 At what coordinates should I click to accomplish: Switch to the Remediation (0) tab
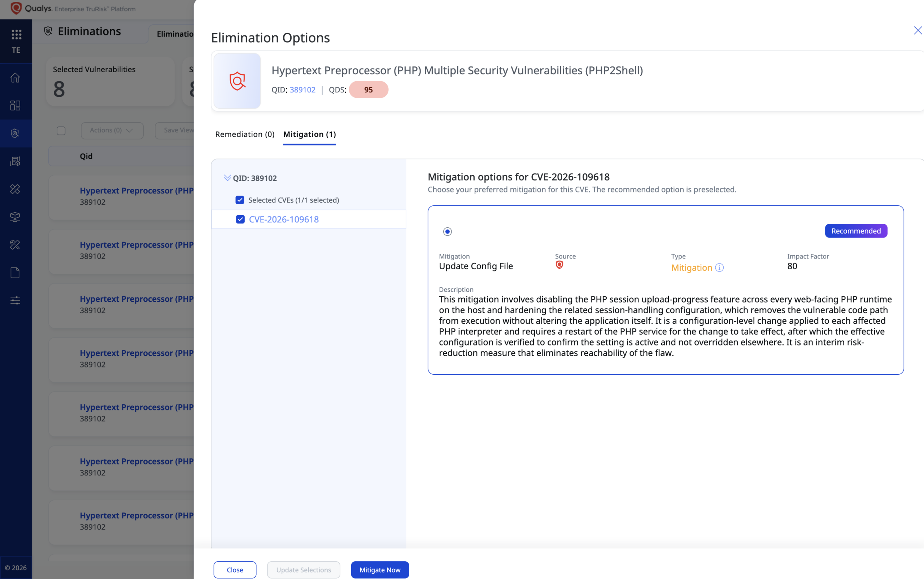click(245, 134)
